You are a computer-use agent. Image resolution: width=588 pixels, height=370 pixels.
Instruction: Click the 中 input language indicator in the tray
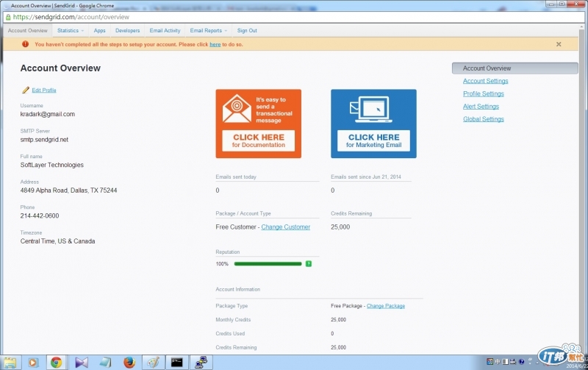click(498, 362)
